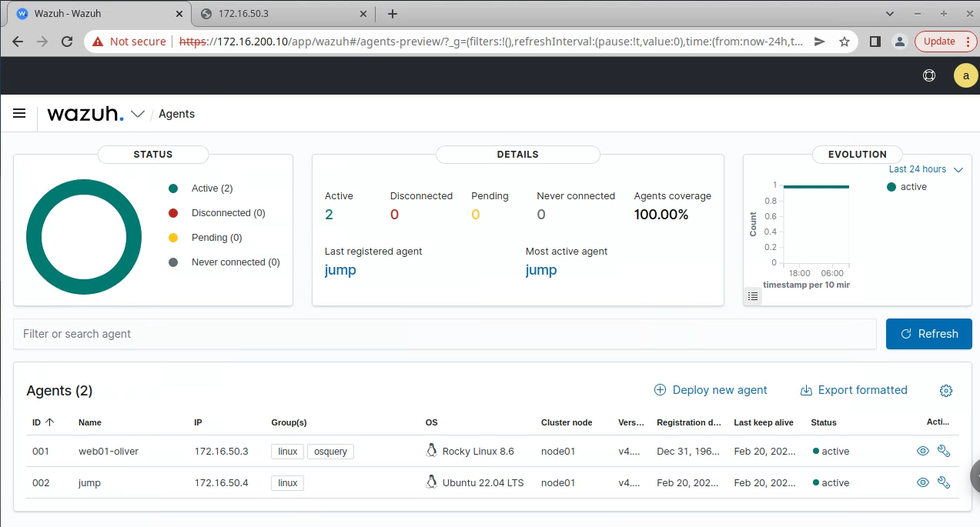Click the Active count 2
Viewport: 980px width, 527px height.
pyautogui.click(x=329, y=215)
